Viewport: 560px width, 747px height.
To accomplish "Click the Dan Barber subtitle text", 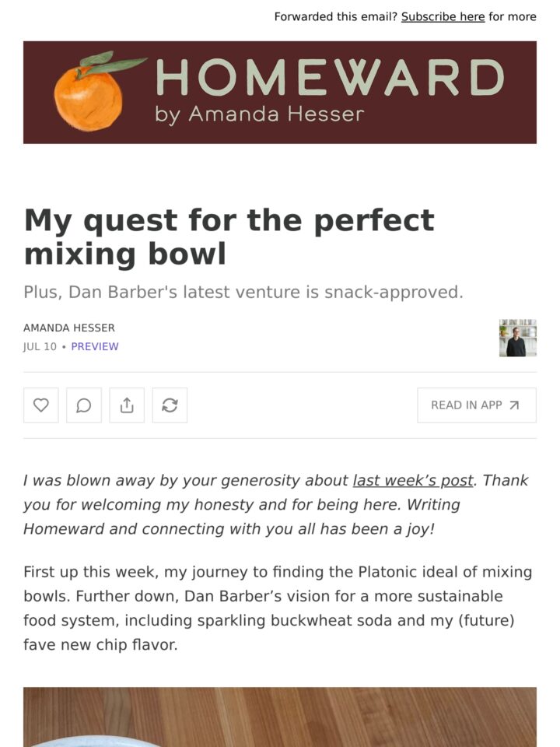I will [x=243, y=292].
